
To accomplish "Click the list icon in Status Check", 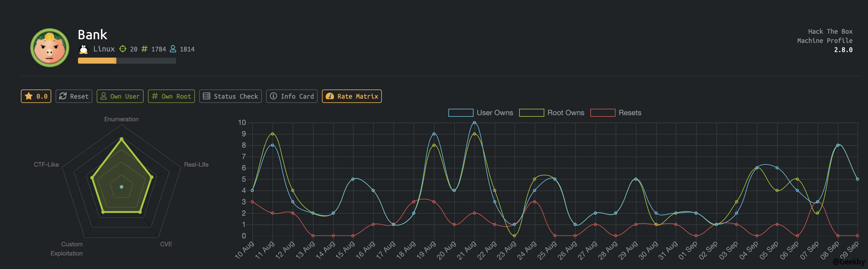I will (x=207, y=96).
